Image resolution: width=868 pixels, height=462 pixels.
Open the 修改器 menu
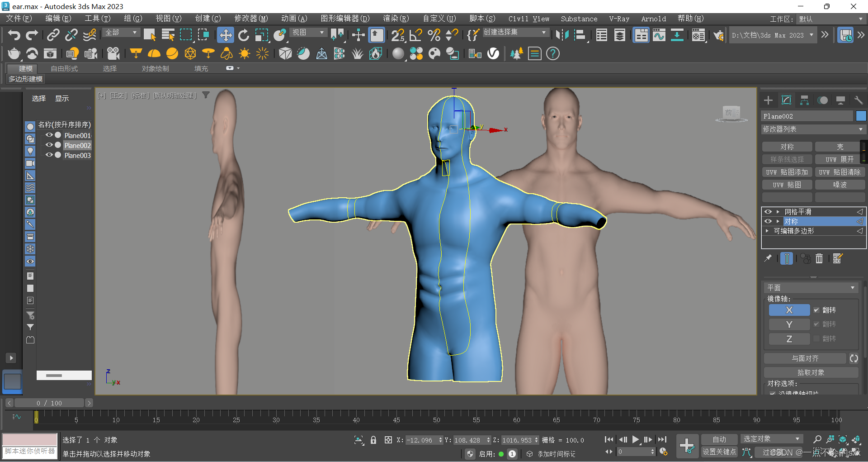tap(251, 19)
